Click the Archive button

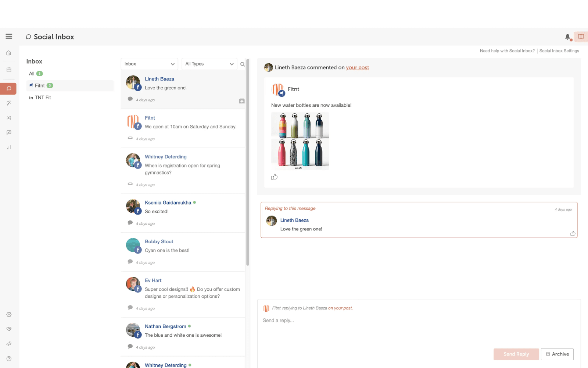pos(557,354)
